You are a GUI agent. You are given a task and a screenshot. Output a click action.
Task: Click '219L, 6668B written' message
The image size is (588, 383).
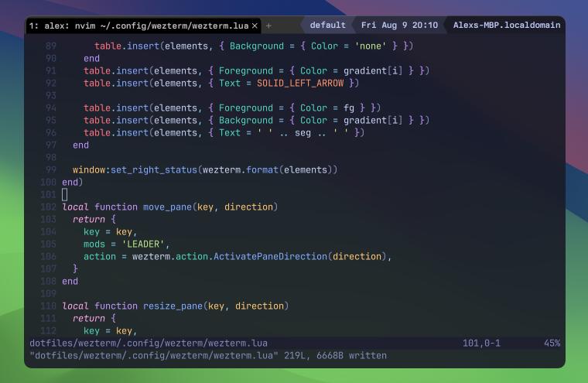pyautogui.click(x=335, y=356)
